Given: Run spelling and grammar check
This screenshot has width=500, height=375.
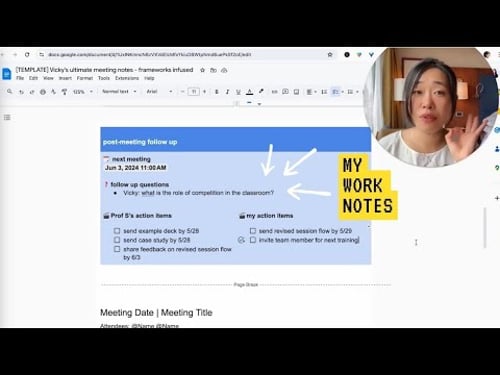Looking at the screenshot, I should tap(53, 92).
